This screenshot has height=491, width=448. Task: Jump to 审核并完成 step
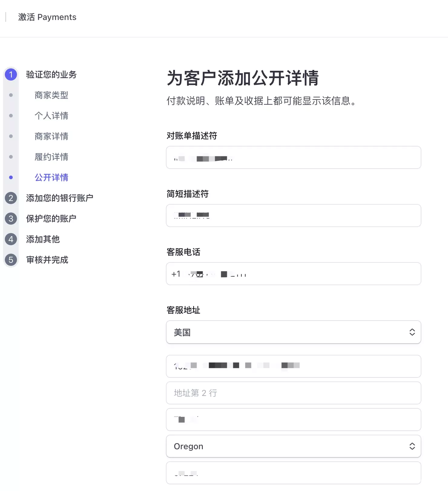pos(47,260)
